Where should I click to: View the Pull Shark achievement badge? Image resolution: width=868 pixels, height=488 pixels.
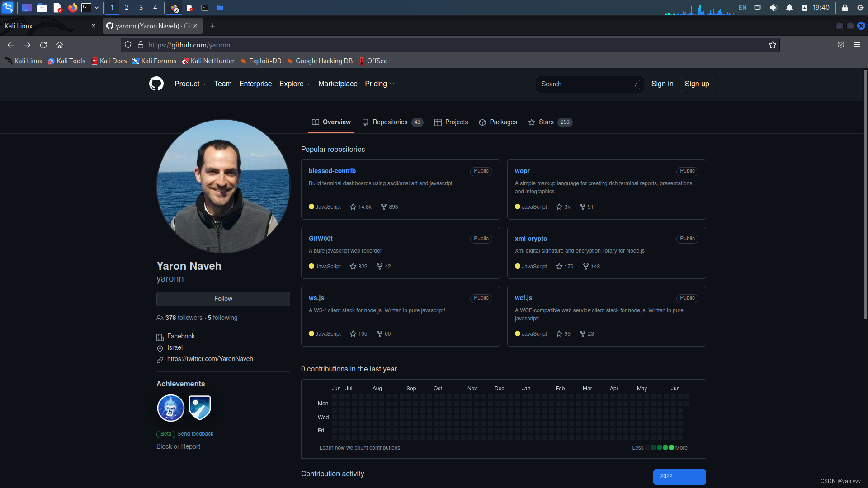[170, 408]
